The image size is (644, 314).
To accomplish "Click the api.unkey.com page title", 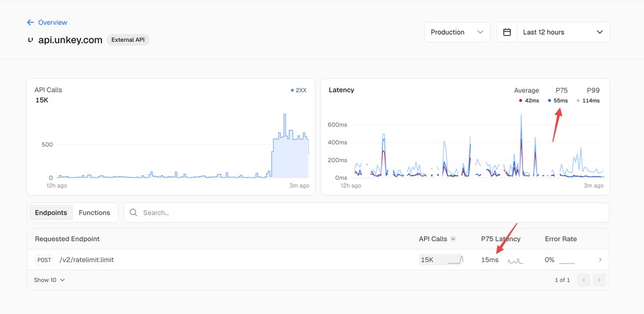I will [70, 40].
